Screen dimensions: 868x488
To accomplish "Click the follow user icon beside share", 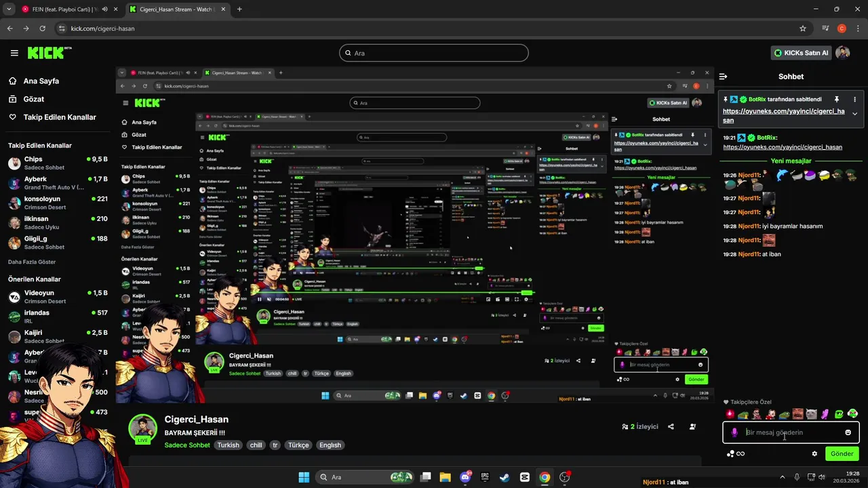I will 692,427.
